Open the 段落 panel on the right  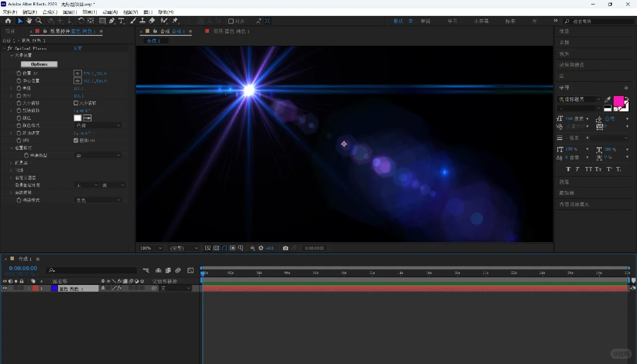[564, 182]
